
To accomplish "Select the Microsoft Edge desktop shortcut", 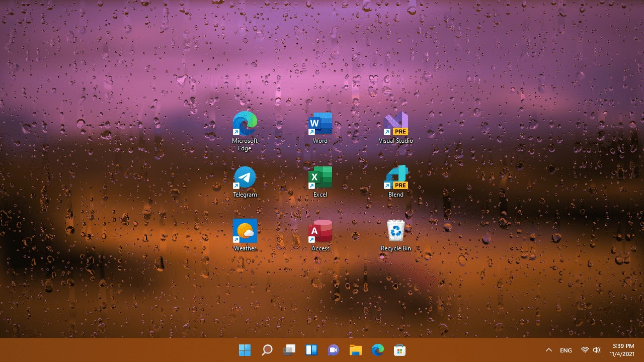I will [245, 131].
